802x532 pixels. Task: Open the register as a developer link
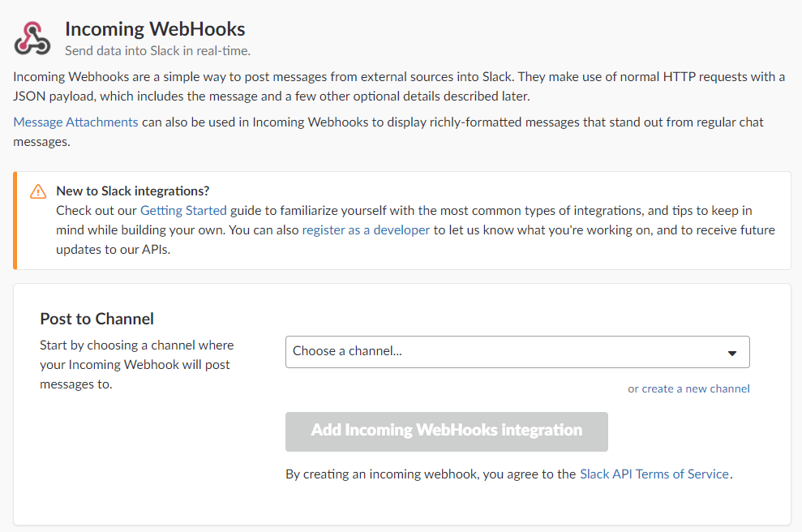pos(366,230)
